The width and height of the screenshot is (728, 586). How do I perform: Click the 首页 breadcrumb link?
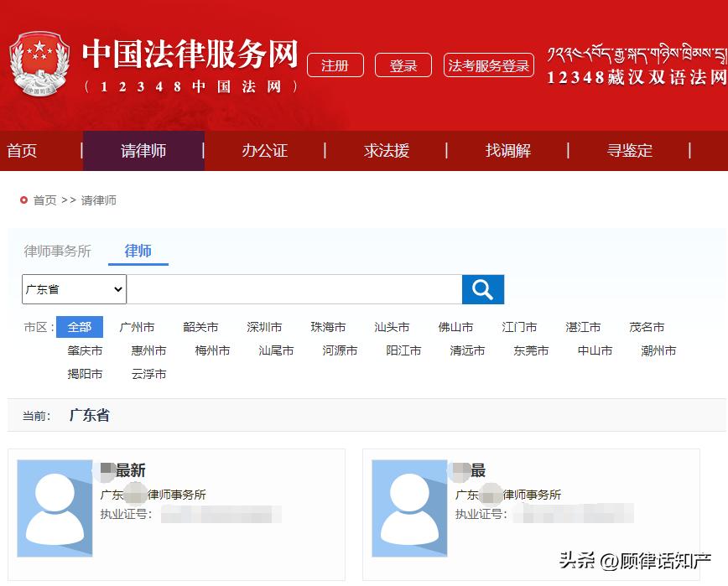tap(44, 200)
